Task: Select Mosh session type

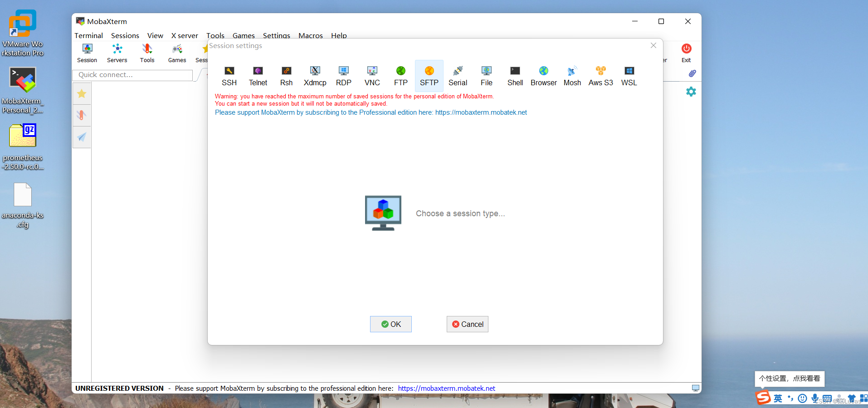Action: pyautogui.click(x=572, y=76)
